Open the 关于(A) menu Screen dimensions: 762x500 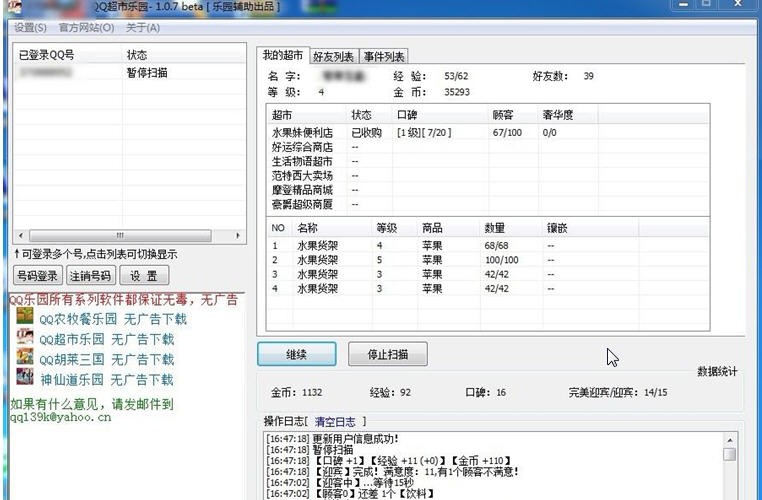point(143,28)
